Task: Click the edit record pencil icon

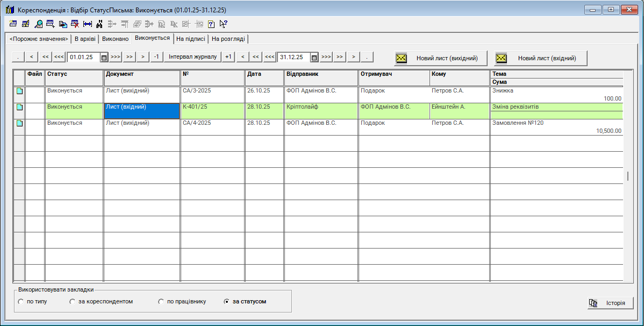Action: [25, 24]
